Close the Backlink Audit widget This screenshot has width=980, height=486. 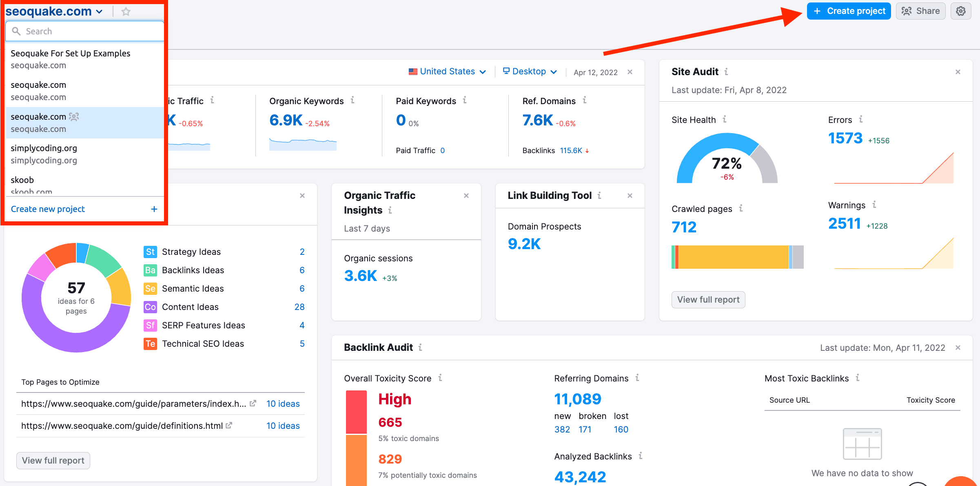pyautogui.click(x=958, y=348)
